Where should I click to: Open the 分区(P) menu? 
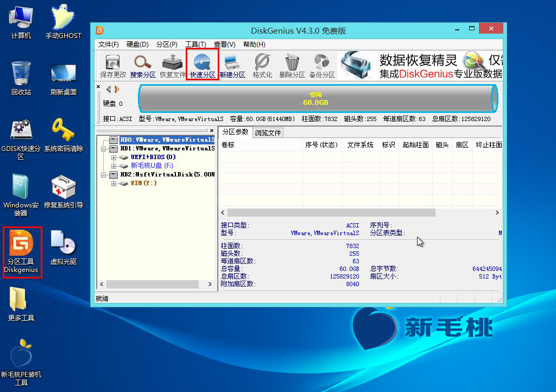(167, 45)
